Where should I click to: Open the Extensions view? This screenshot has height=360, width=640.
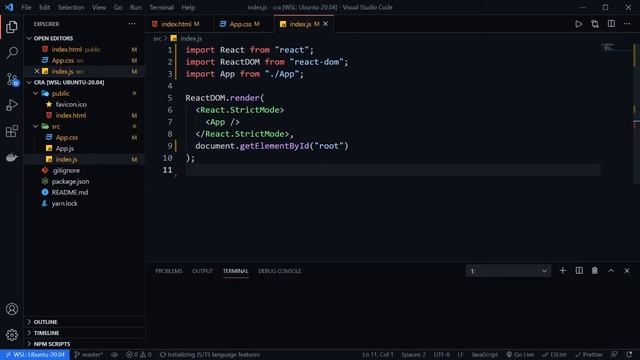coord(12,131)
